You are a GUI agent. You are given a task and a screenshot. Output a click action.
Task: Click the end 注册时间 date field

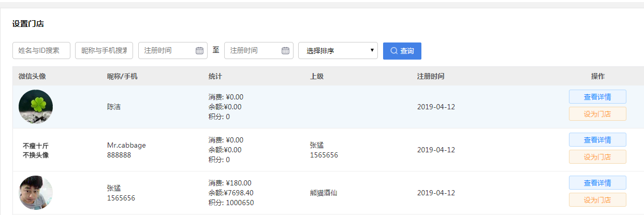point(252,51)
